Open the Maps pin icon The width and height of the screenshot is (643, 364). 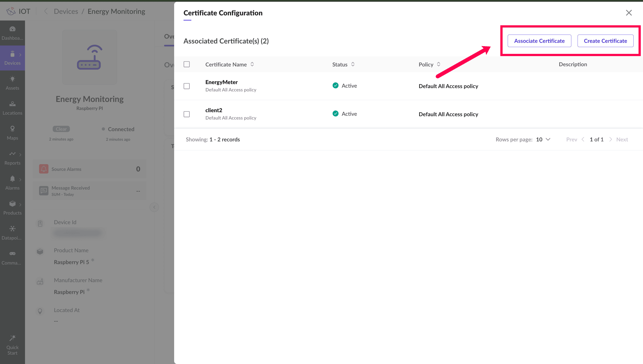tap(12, 129)
